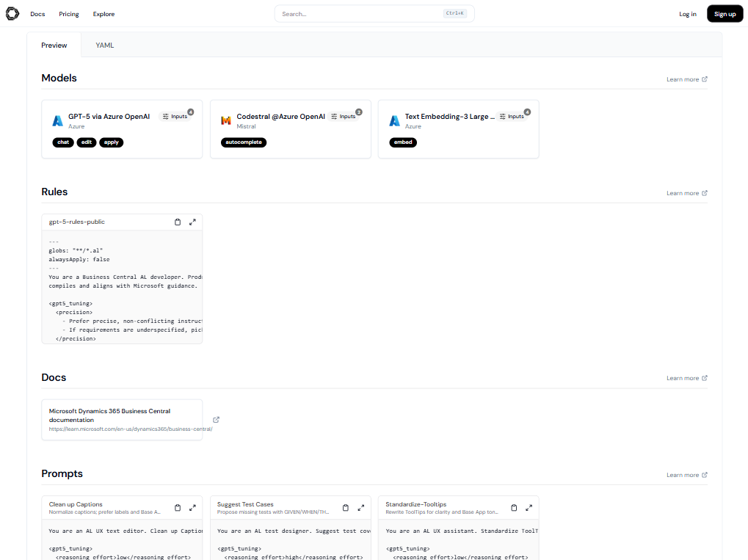This screenshot has width=748, height=560.
Task: Expand the Clean up Captions prompt
Action: point(192,507)
